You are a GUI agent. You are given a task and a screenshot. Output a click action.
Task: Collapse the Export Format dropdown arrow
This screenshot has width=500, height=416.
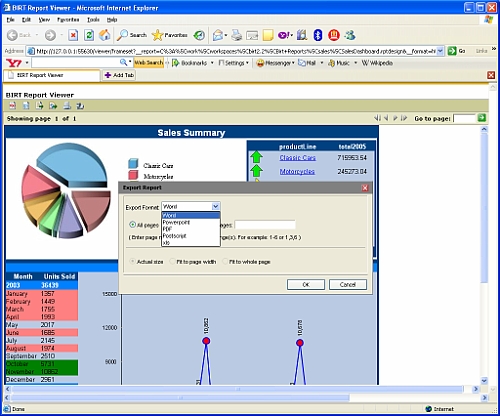(215, 206)
